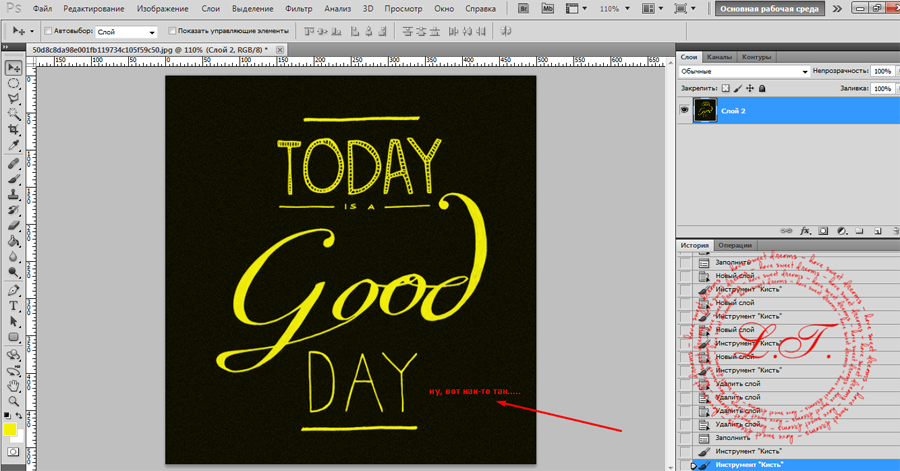
Task: Select the Blur tool
Action: coord(13,257)
